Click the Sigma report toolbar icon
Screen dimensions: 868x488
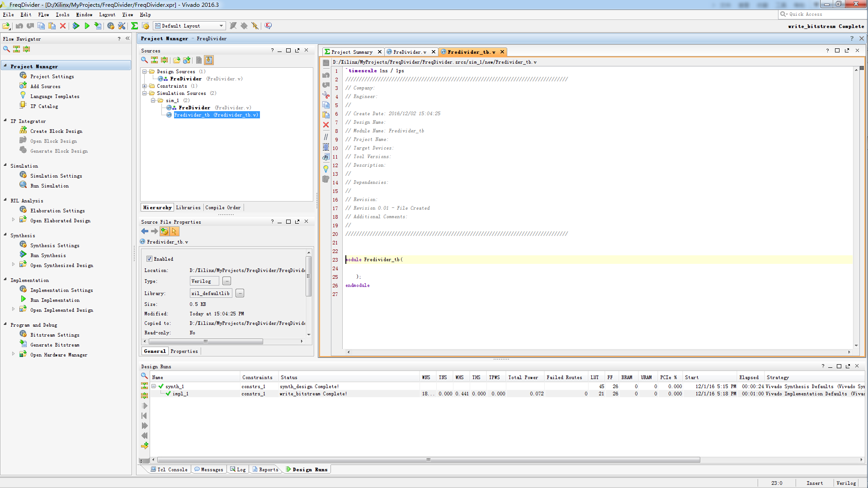coord(134,26)
